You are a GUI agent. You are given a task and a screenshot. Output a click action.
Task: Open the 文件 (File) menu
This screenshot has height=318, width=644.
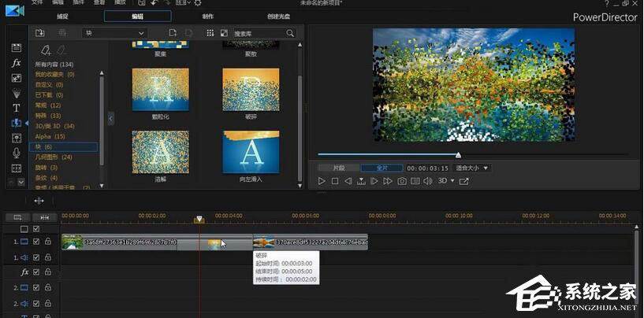tap(37, 3)
